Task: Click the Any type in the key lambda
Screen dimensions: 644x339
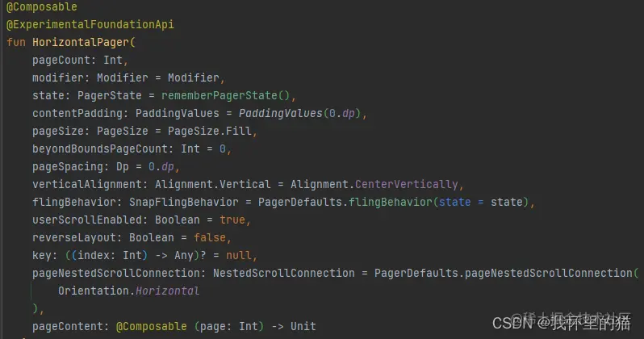Action: pyautogui.click(x=183, y=255)
